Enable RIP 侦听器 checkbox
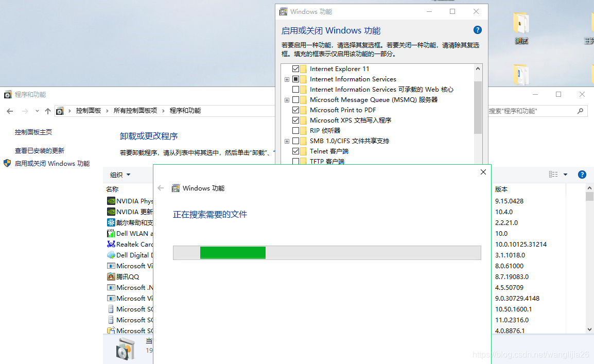The image size is (594, 364). pos(296,130)
